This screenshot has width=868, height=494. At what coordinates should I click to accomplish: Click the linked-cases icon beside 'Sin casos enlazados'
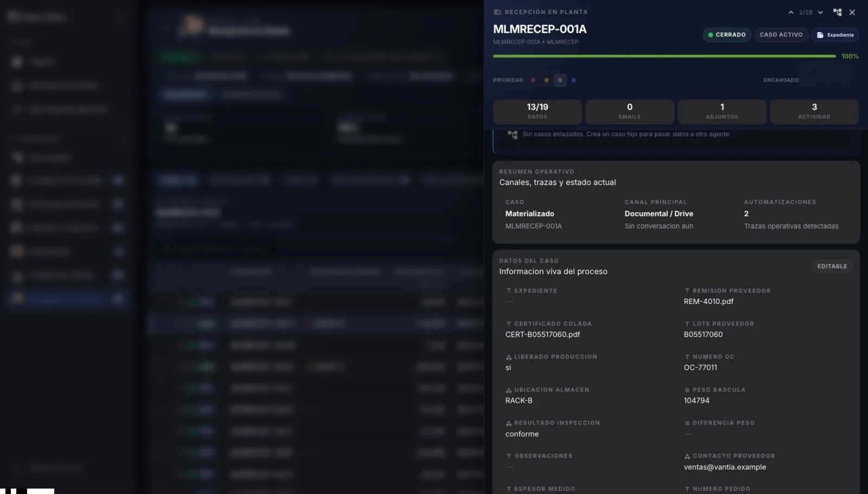pyautogui.click(x=512, y=135)
